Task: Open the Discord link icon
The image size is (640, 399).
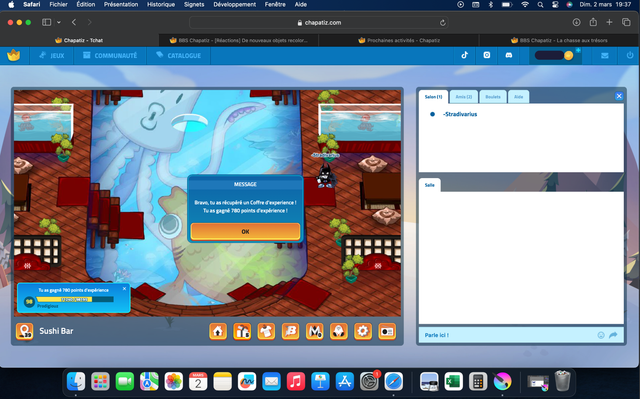Action: (509, 55)
